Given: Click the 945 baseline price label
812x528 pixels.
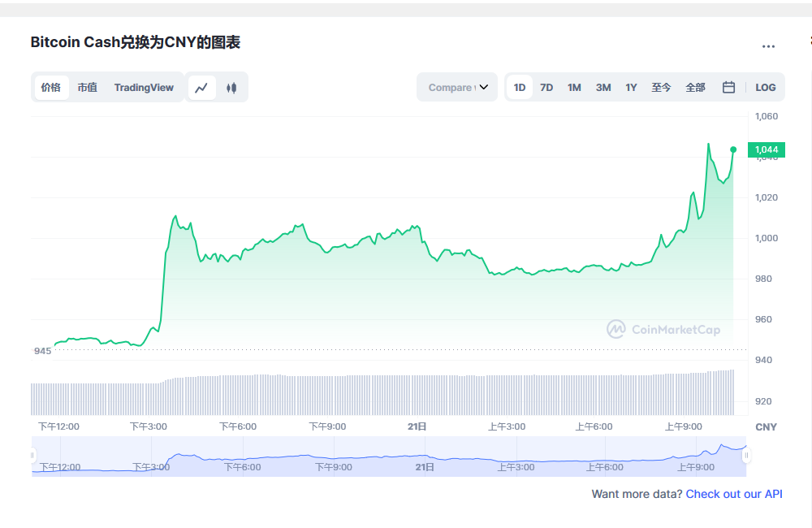Looking at the screenshot, I should pyautogui.click(x=42, y=351).
